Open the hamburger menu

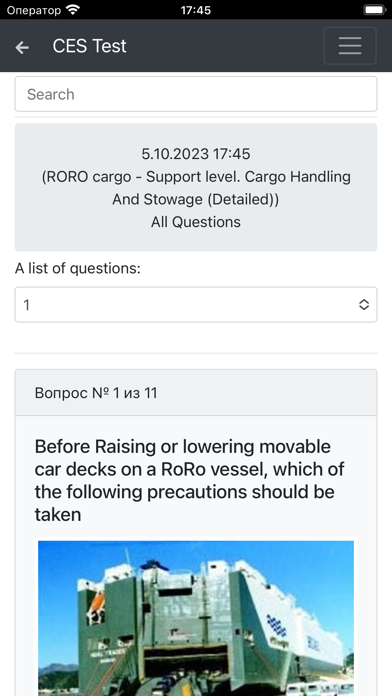350,46
